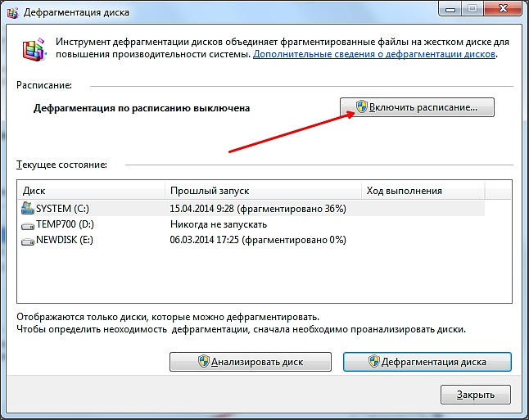Image resolution: width=529 pixels, height=420 pixels.
Task: Select row showing фрагментировано 36%
Action: 257,209
